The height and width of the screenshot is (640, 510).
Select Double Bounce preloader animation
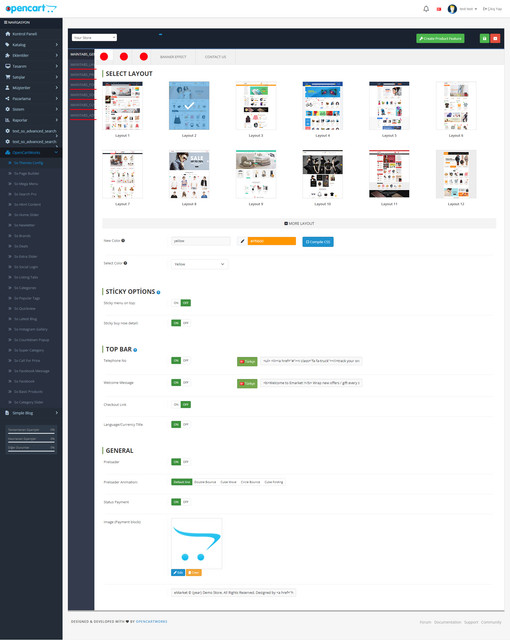(x=205, y=482)
